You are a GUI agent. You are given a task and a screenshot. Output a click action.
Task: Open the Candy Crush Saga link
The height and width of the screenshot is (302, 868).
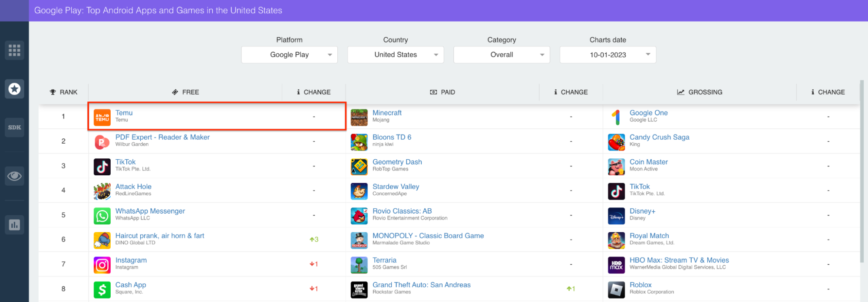pos(660,137)
